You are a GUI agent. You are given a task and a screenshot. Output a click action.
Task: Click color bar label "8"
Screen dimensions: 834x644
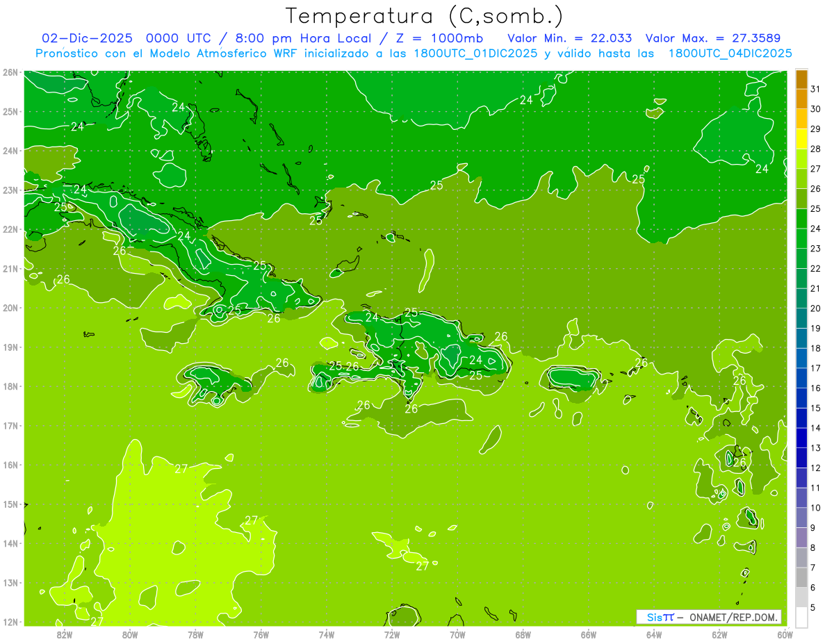(813, 547)
